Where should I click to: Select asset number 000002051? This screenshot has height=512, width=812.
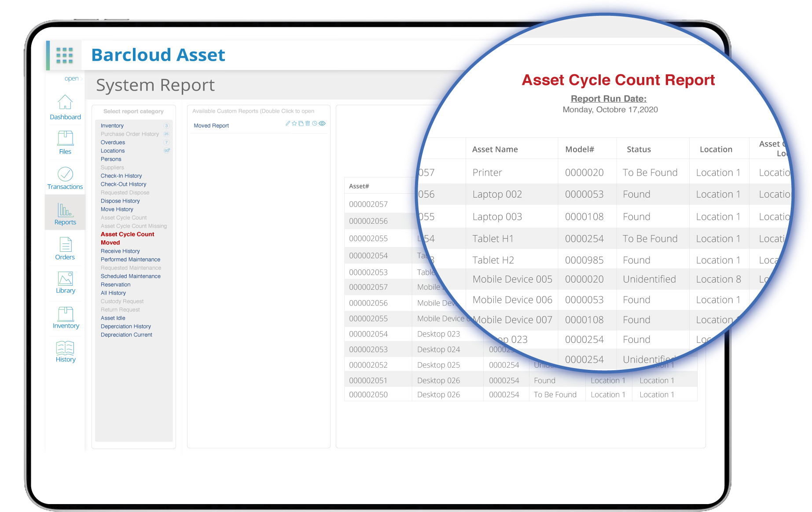tap(368, 380)
